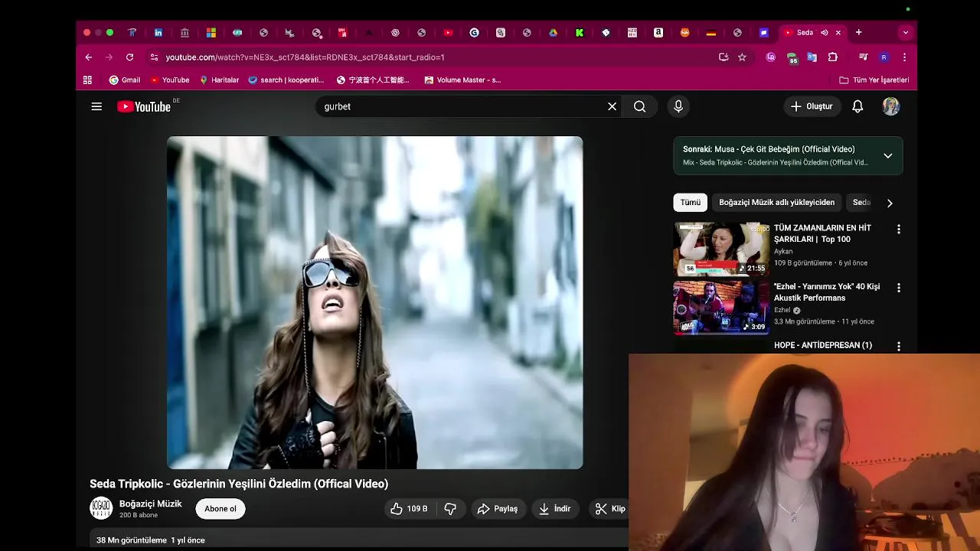Screen dimensions: 980x551
Task: Open the Tüm Yer İşaretleri folder
Action: [874, 80]
